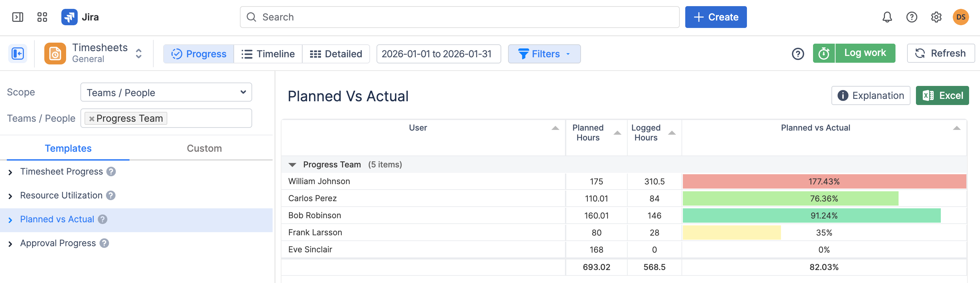Show help for Resource Utilization template
This screenshot has width=980, height=283.
(x=110, y=195)
